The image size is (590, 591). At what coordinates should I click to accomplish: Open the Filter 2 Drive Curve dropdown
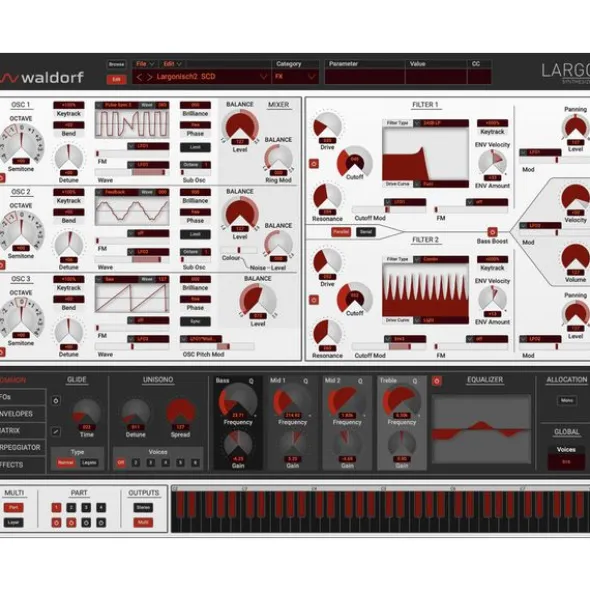coord(441,320)
